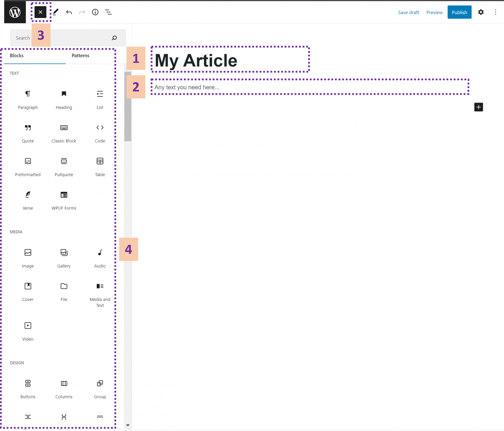This screenshot has height=431, width=504.
Task: Insert a Classic Block
Action: [64, 133]
